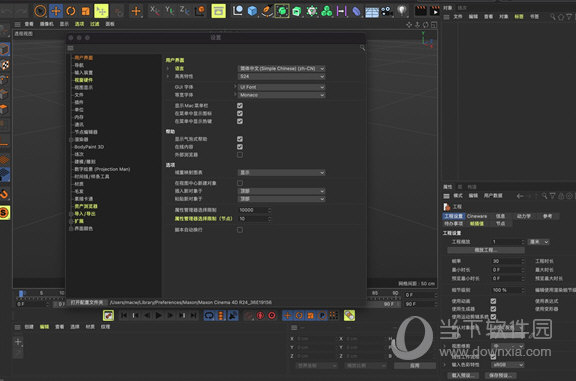The height and width of the screenshot is (381, 576).
Task: Enable '脚本自动换行' checkbox
Action: [240, 230]
